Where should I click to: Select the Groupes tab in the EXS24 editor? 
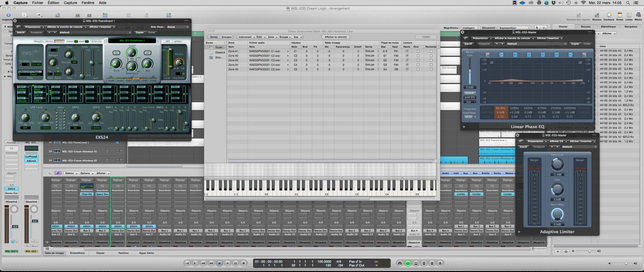(x=226, y=37)
